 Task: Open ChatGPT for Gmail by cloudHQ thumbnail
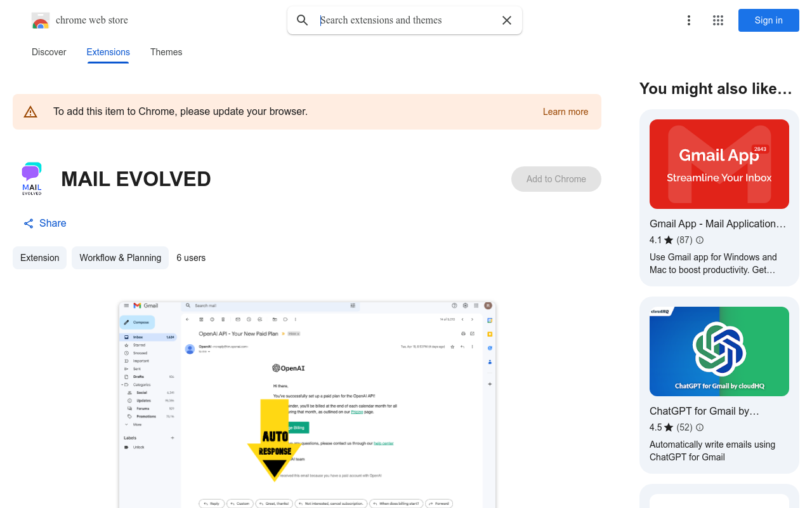click(719, 351)
